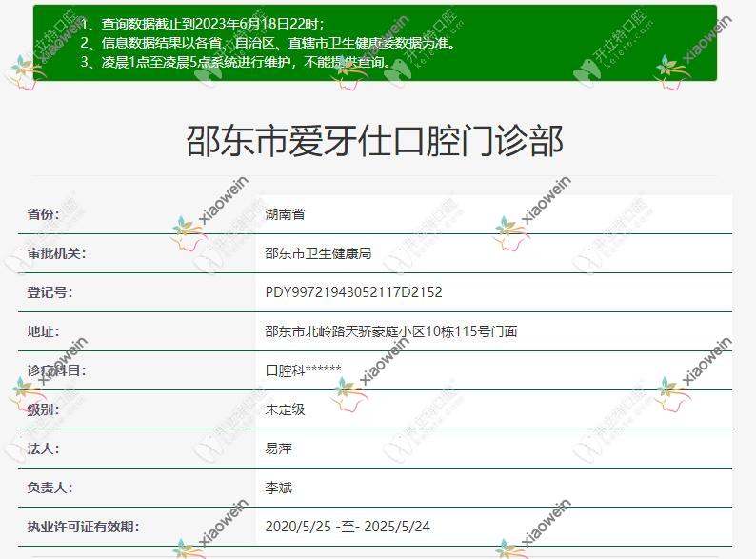This screenshot has height=559, width=756.
Task: Select the 诊疗科目 label
Action: 56,370
